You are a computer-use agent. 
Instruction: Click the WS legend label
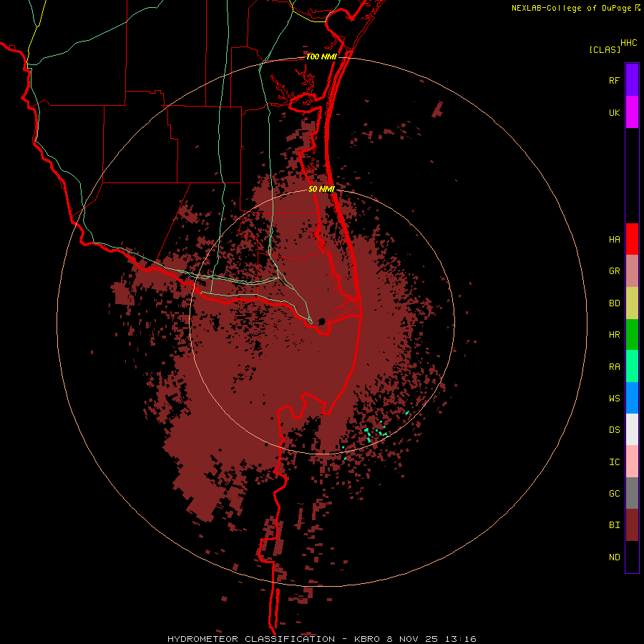614,399
